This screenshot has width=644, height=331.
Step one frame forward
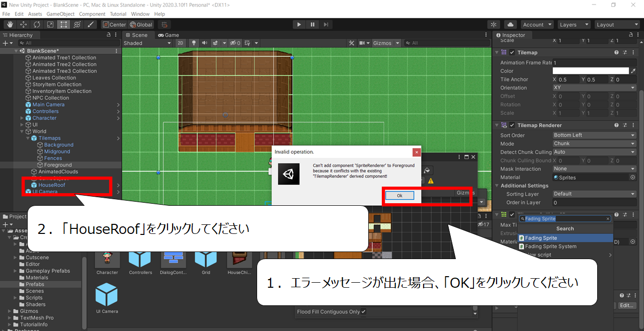326,24
